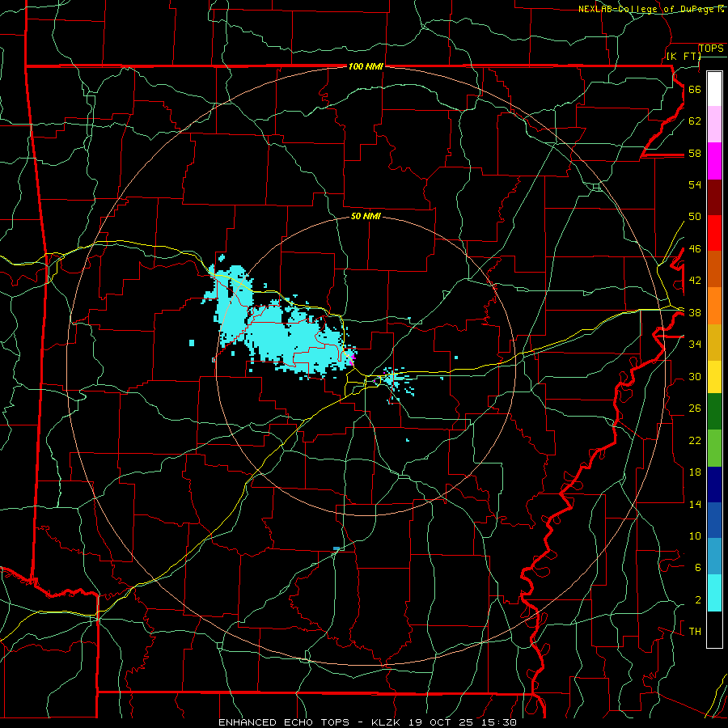Click the "26" legend value
728x728 pixels.
coord(695,408)
